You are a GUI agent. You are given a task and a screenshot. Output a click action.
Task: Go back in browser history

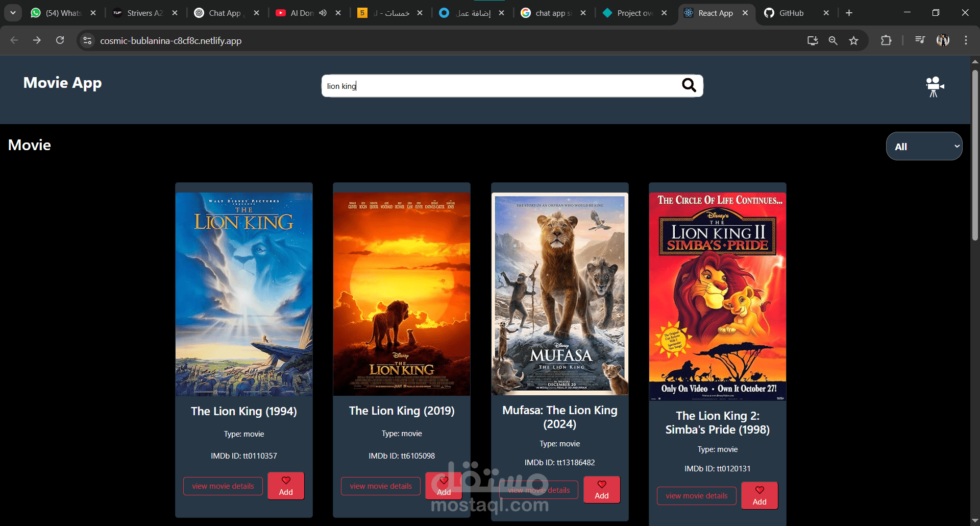pos(14,40)
